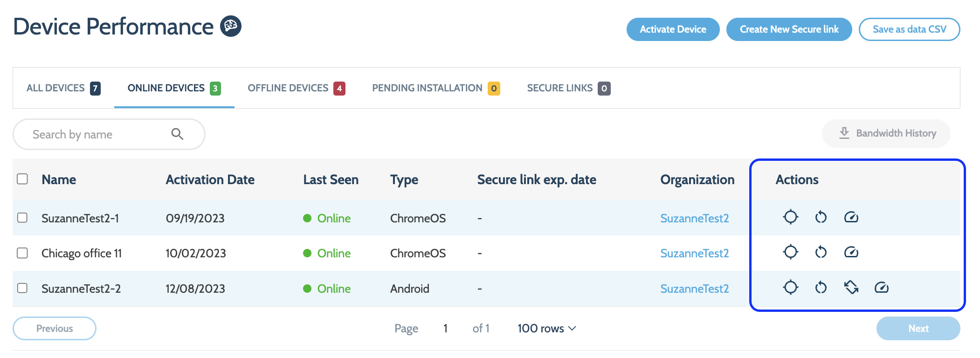Click the activation date 10/02/2023
This screenshot has height=358, width=980.
196,253
